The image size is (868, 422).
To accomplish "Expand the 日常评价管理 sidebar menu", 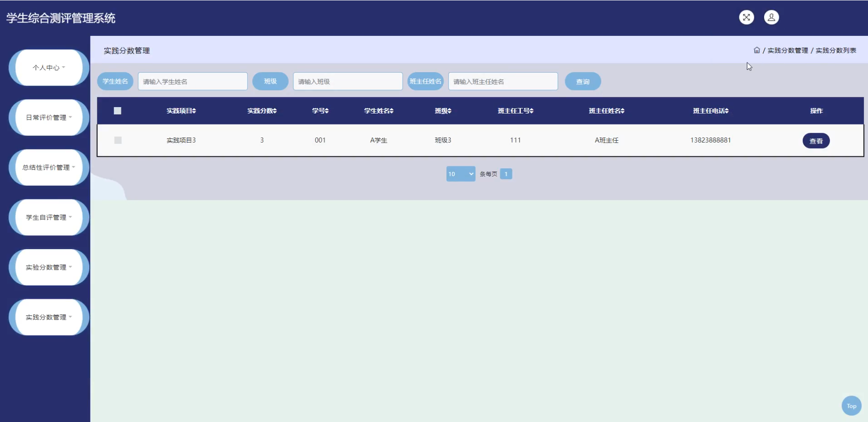I will (49, 118).
